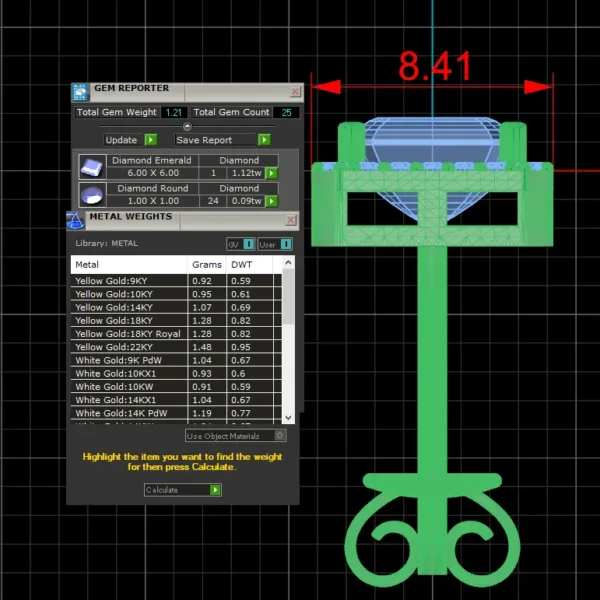Collapse Gem Reporter header with up arrow
This screenshot has height=600, width=600.
pos(187,126)
